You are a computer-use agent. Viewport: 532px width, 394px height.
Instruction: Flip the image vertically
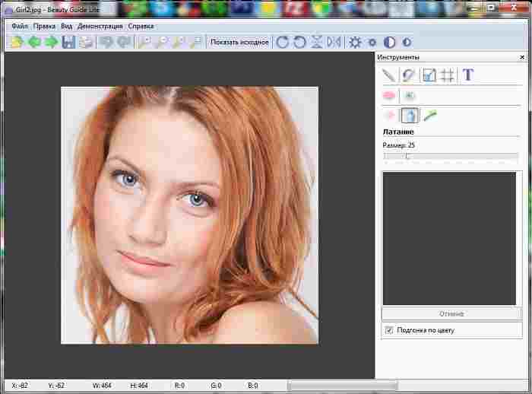317,42
